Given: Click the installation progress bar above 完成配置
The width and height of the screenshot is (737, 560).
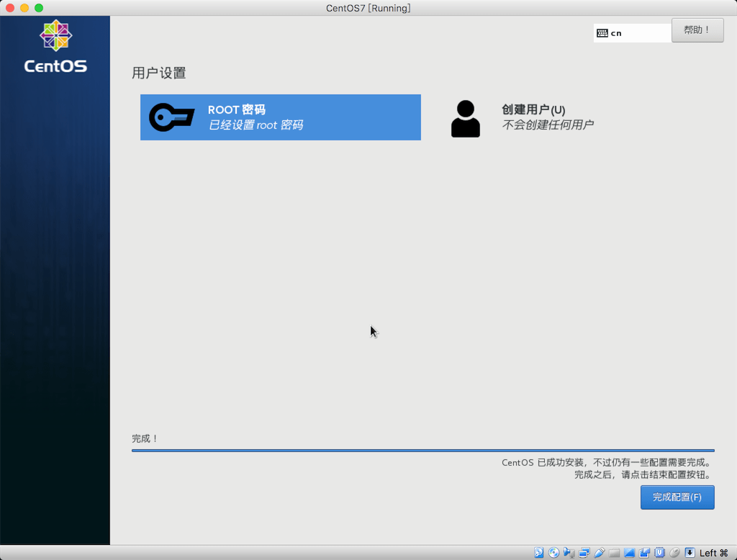Looking at the screenshot, I should pyautogui.click(x=423, y=450).
